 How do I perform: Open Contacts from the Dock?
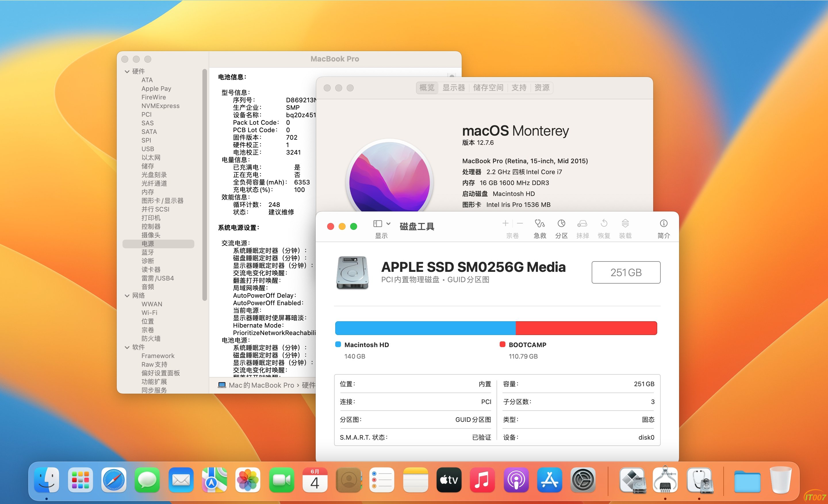348,480
